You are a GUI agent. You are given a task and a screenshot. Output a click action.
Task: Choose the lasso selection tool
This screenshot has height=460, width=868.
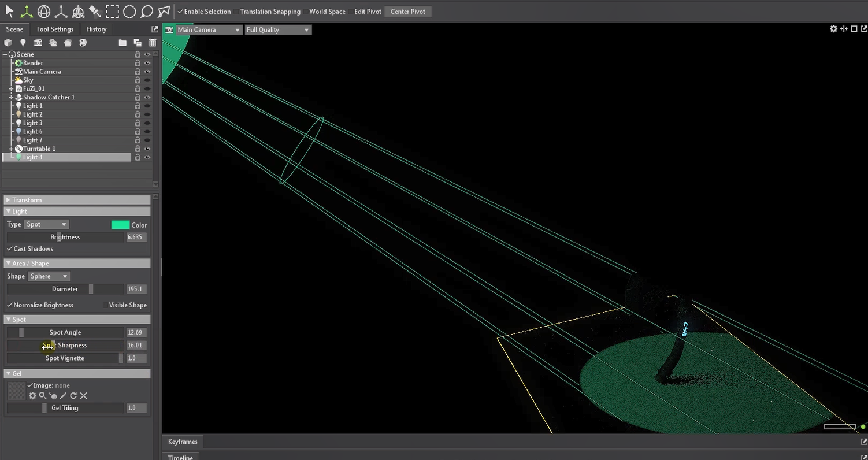coord(147,12)
